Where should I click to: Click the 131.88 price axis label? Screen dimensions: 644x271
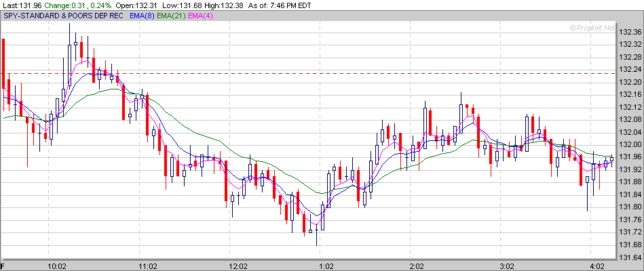coord(630,182)
